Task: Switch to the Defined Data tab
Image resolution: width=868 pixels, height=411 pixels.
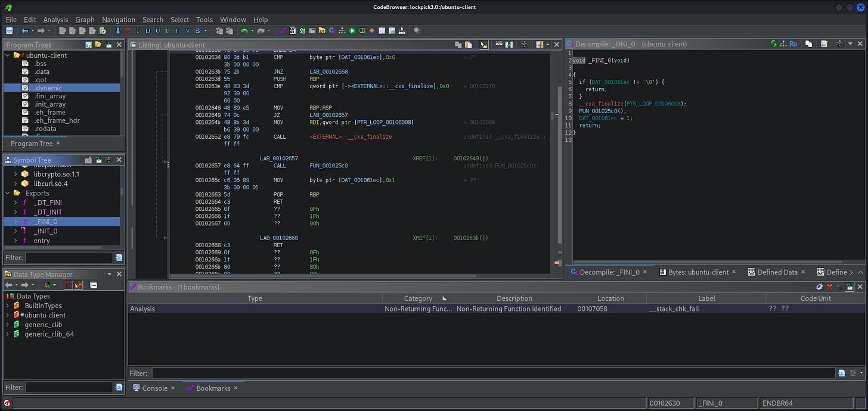Action: pos(777,272)
